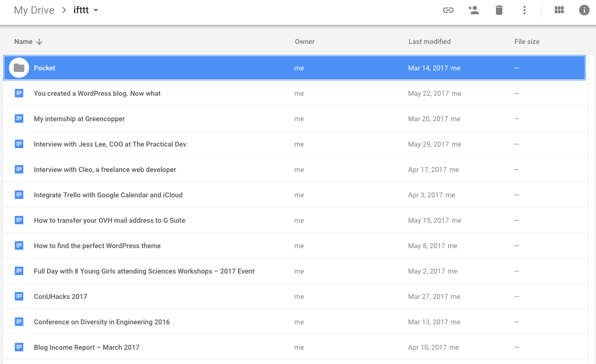Select Blog Income Report – March 2017
This screenshot has height=364, width=596.
[x=295, y=347]
